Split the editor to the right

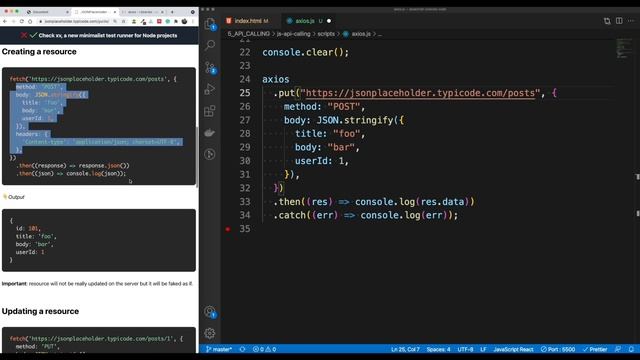(619, 21)
